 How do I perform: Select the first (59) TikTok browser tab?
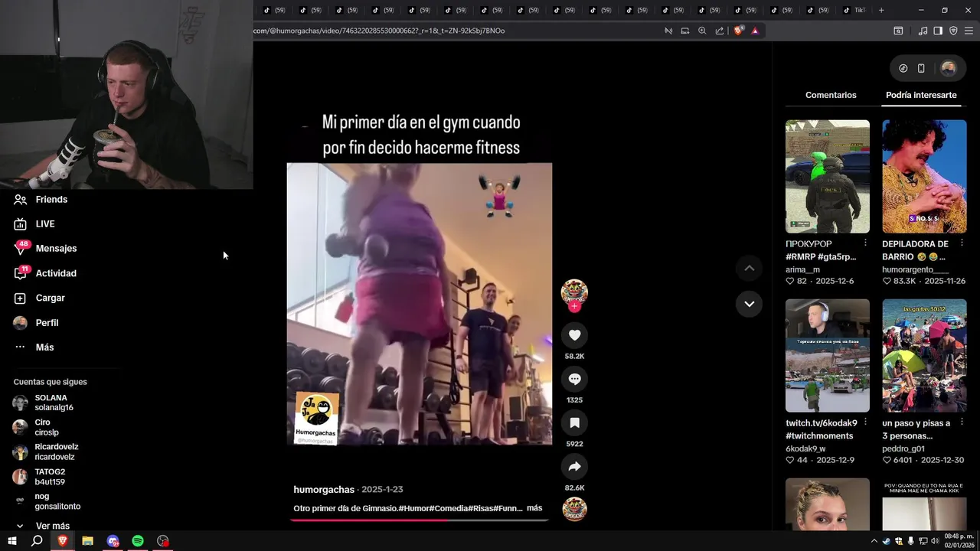[x=273, y=10]
